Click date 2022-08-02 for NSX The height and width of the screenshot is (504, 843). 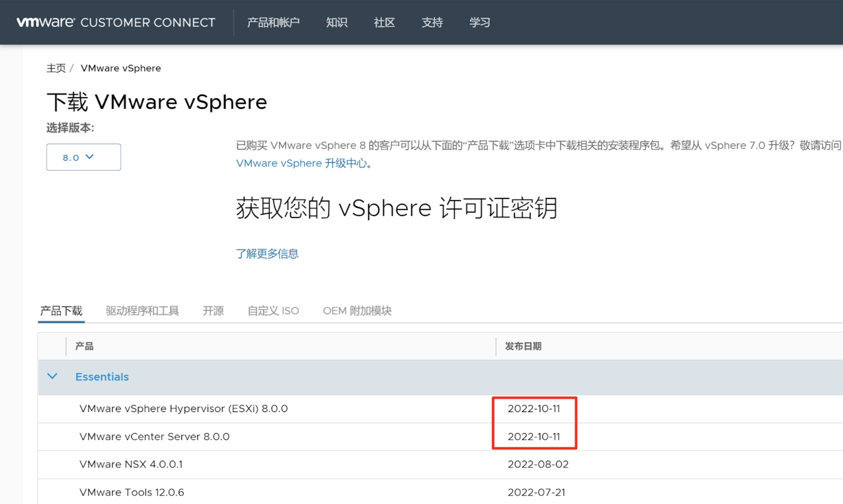(x=538, y=464)
